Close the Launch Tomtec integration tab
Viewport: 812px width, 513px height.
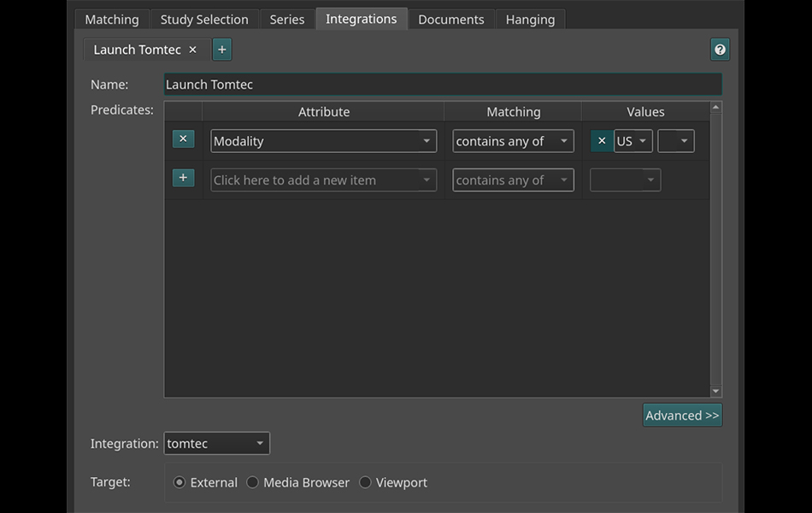tap(192, 50)
